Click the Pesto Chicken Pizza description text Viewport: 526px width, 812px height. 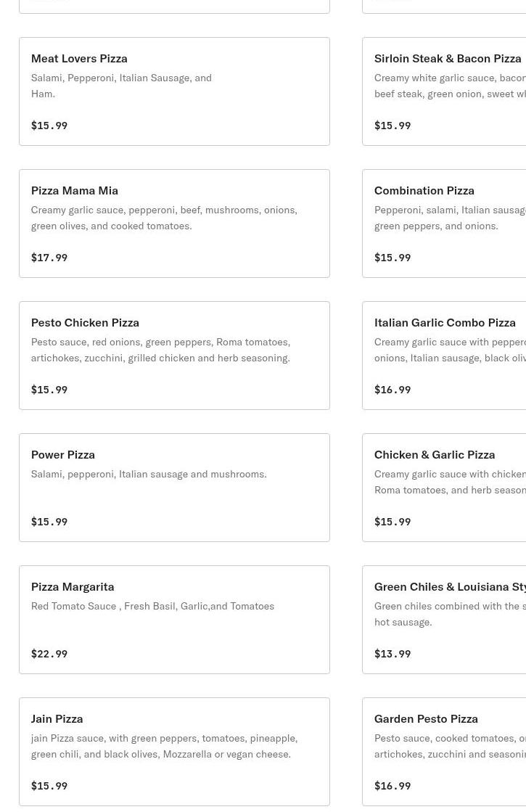(x=160, y=350)
